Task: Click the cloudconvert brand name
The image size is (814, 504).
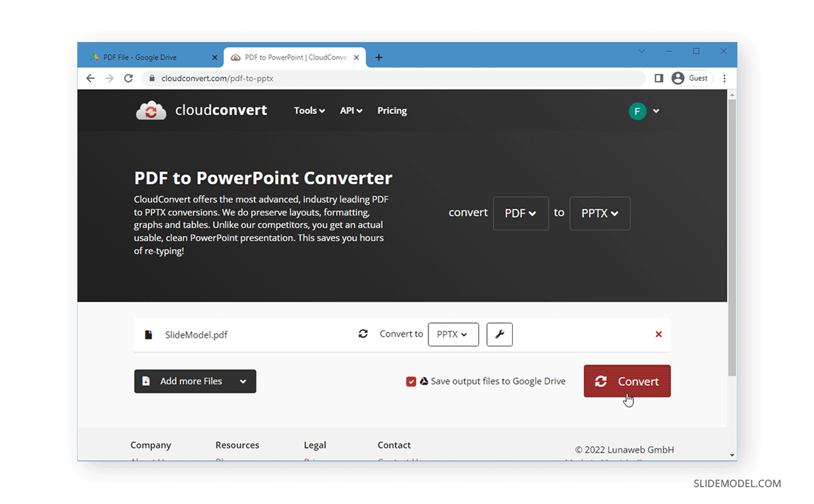Action: point(221,110)
